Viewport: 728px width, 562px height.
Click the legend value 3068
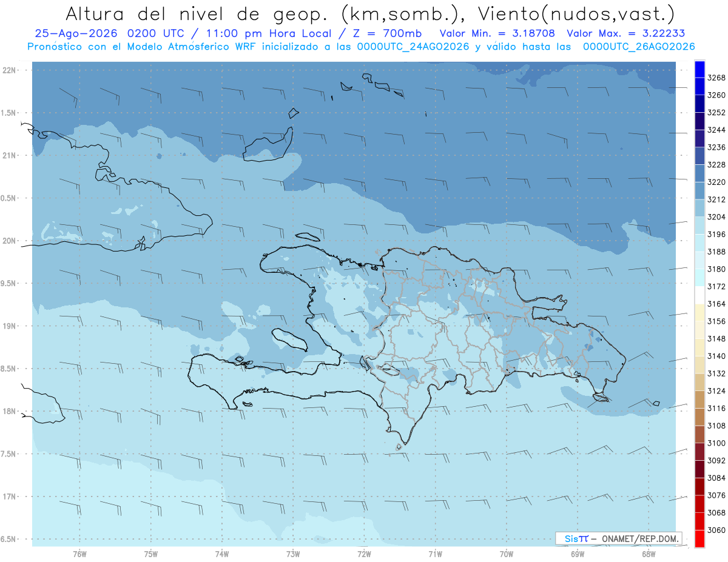716,512
